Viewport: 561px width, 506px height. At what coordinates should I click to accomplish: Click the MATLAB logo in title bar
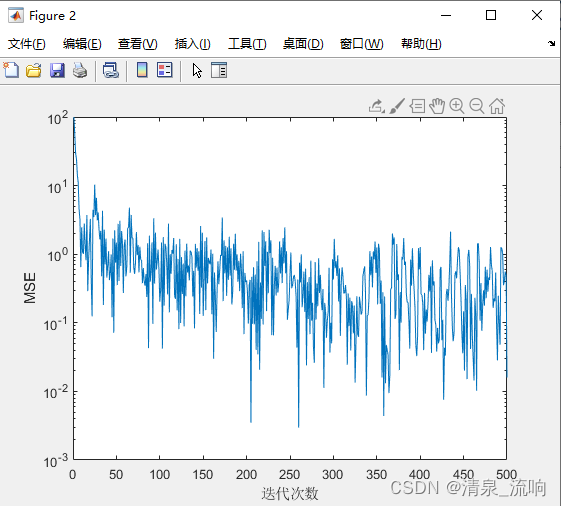[x=16, y=15]
